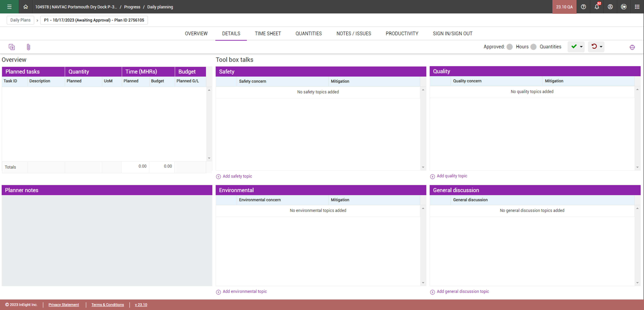This screenshot has width=644, height=310.
Task: Switch to the PRODUCTIVITY tab
Action: pos(402,33)
